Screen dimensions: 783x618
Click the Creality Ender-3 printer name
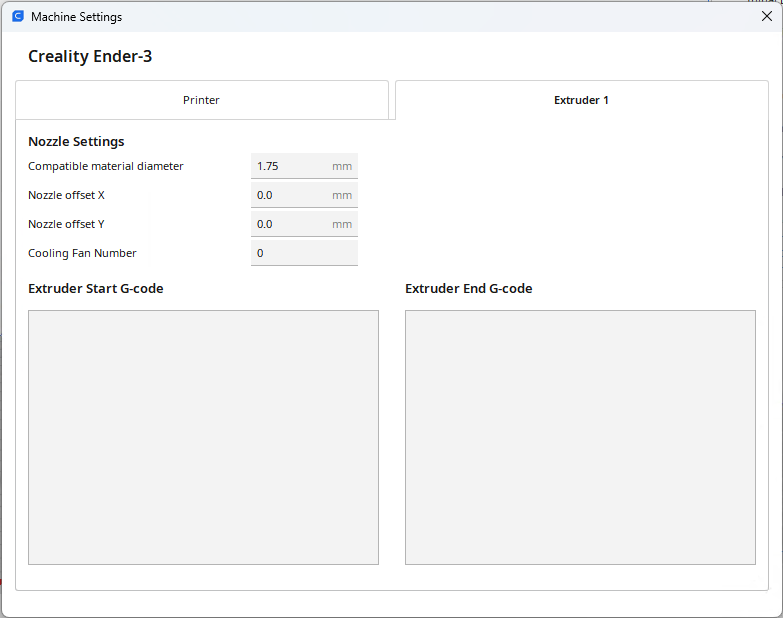point(90,57)
